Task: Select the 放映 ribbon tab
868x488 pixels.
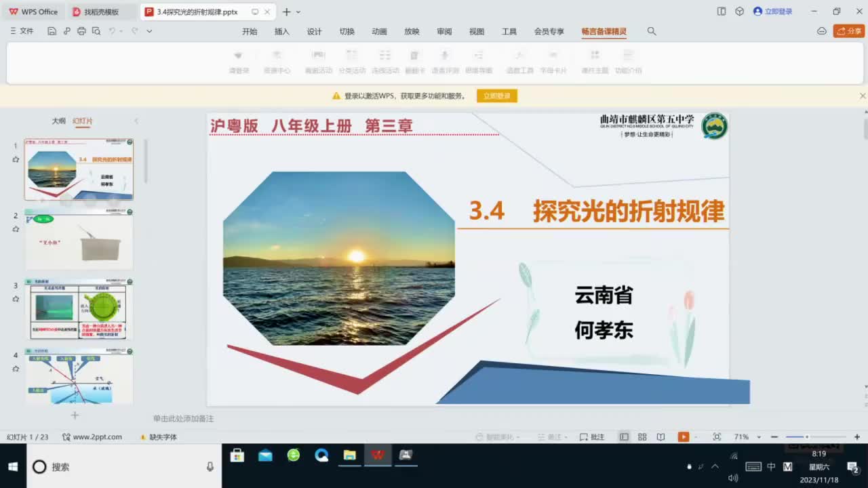Action: 412,32
